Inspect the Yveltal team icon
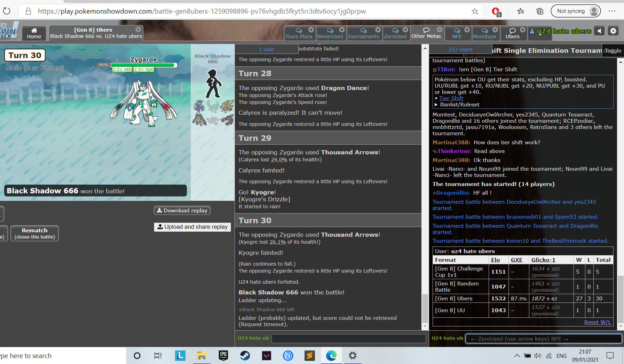This screenshot has height=364, width=624. [227, 120]
